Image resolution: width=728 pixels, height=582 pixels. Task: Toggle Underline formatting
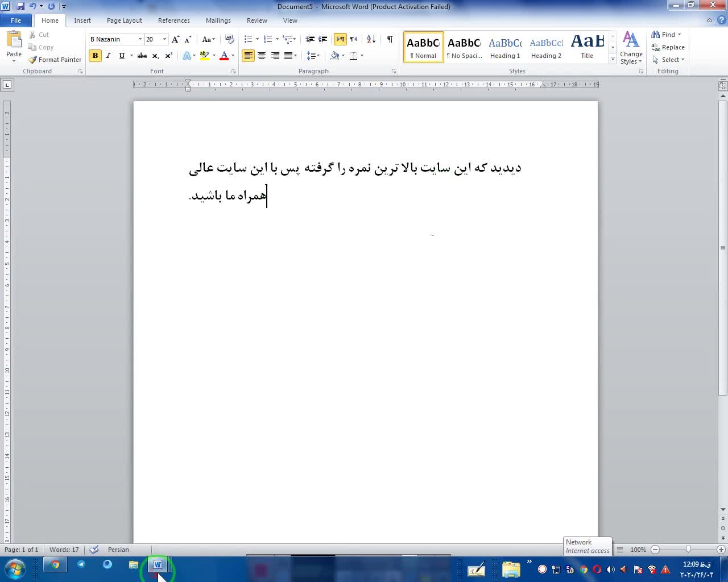[x=121, y=56]
